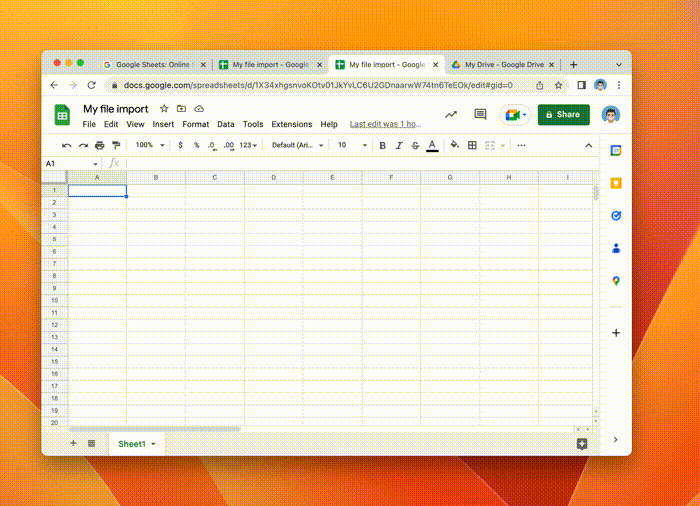This screenshot has height=506, width=700.
Task: Open the A1 name box dropdown
Action: [x=95, y=164]
